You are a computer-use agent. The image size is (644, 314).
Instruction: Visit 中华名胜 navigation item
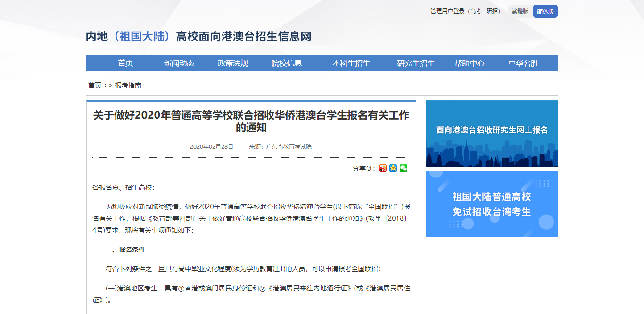coord(523,63)
